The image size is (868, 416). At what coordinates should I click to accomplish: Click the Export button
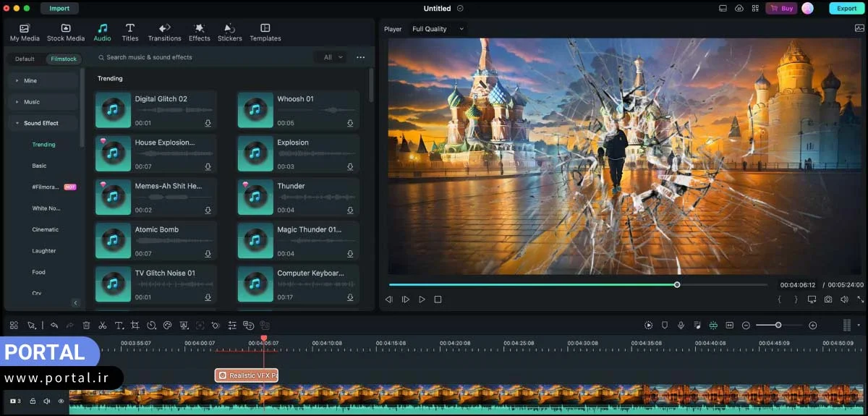[847, 9]
